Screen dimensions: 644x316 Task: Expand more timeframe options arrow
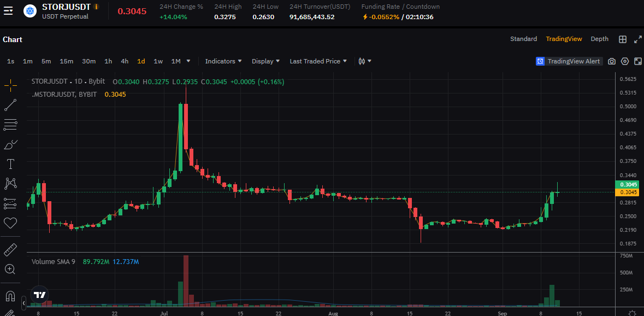tap(188, 61)
